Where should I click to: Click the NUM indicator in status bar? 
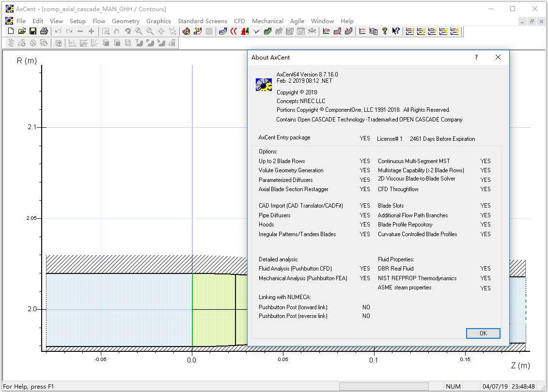[x=453, y=386]
